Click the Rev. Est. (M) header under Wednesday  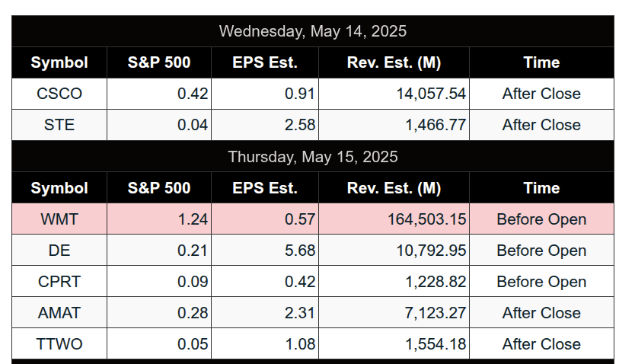[394, 62]
